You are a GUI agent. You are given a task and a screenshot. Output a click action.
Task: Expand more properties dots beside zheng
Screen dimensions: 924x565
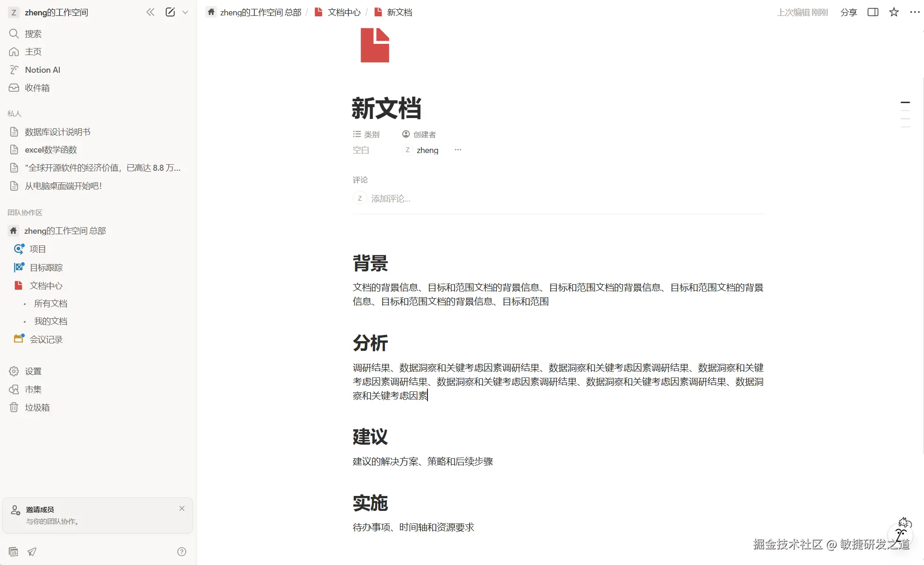click(x=458, y=150)
